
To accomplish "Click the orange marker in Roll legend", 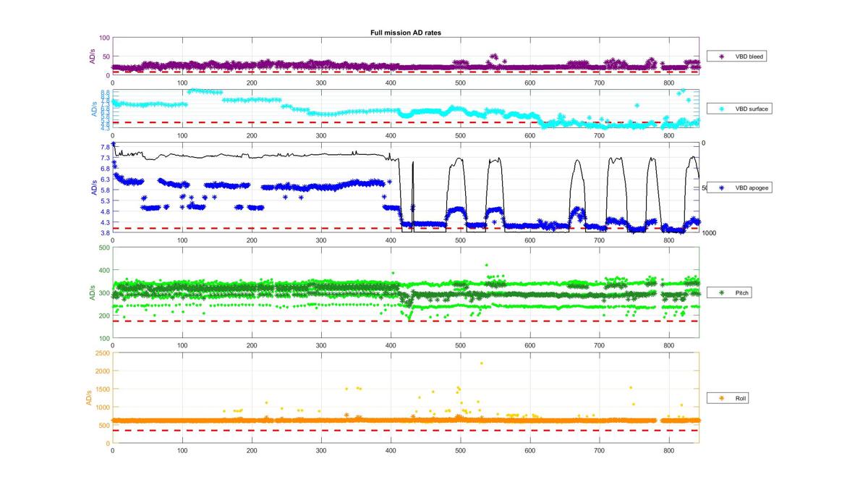I will pos(720,398).
